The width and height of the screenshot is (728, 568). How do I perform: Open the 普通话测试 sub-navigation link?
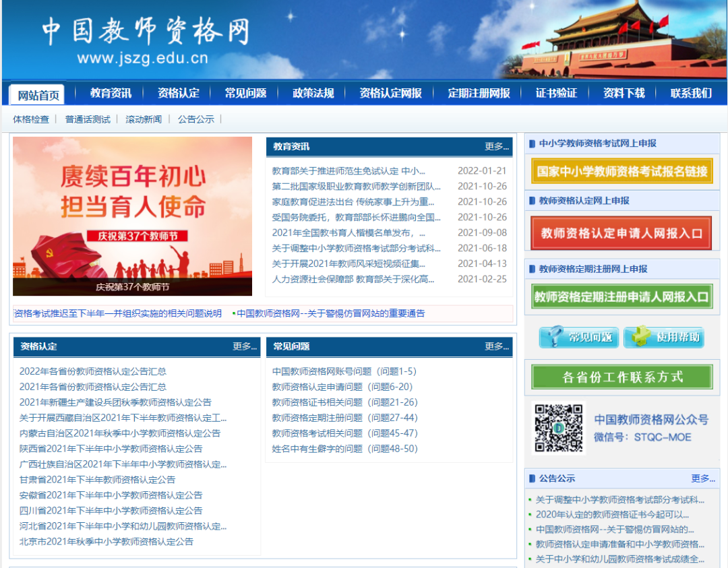point(88,119)
